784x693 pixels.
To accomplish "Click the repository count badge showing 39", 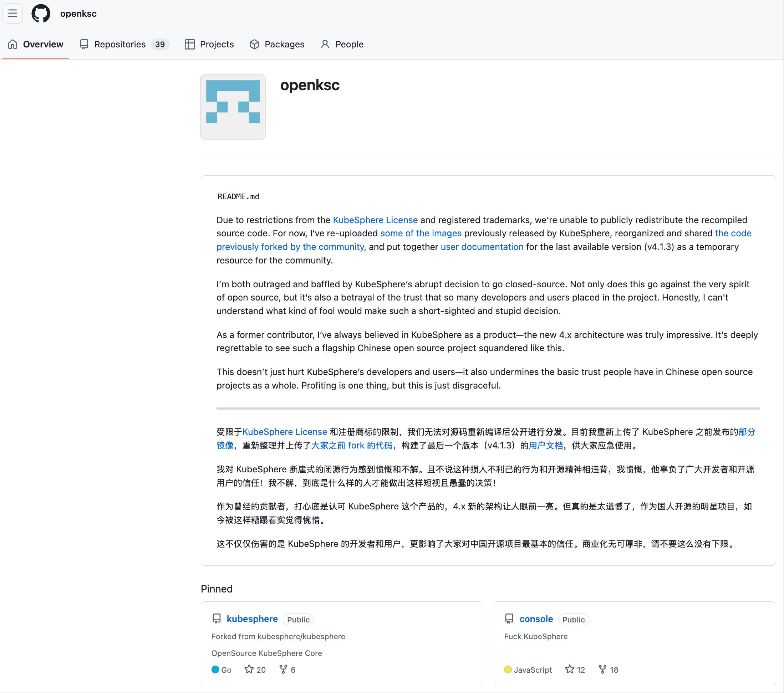I will point(160,44).
